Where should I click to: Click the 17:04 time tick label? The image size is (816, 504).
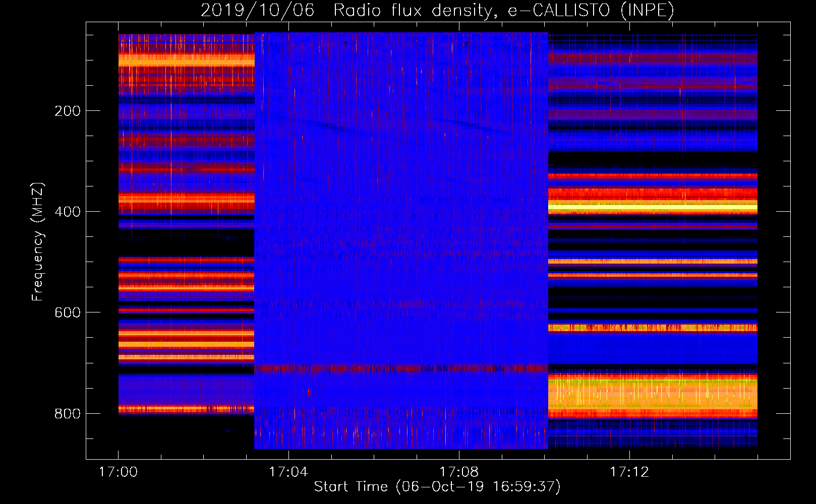click(x=288, y=472)
